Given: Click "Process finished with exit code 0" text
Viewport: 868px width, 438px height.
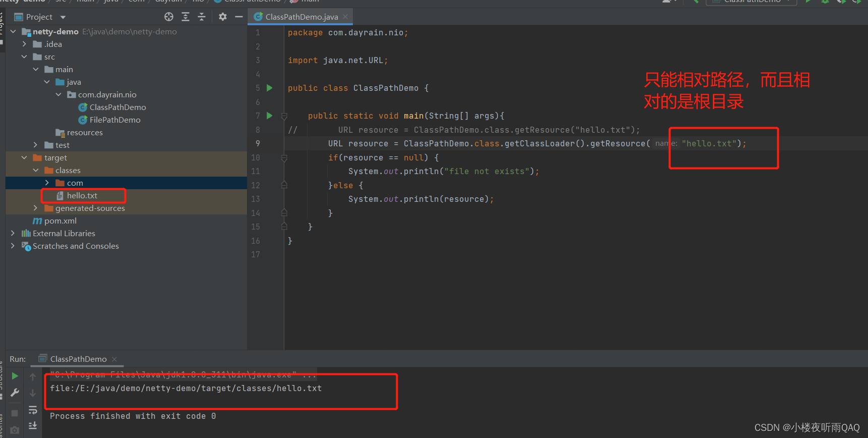Looking at the screenshot, I should pyautogui.click(x=133, y=416).
